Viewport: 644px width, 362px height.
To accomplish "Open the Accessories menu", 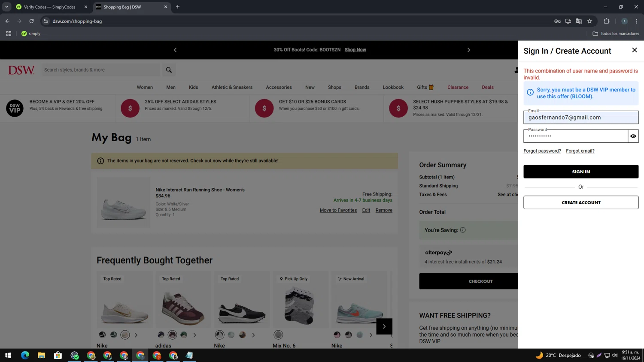I will click(x=279, y=87).
